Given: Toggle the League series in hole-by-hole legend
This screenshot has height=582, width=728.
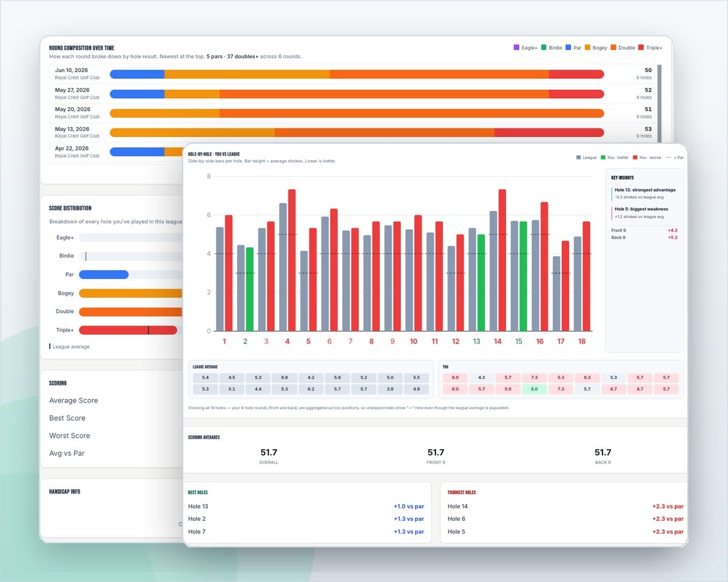Looking at the screenshot, I should (586, 158).
